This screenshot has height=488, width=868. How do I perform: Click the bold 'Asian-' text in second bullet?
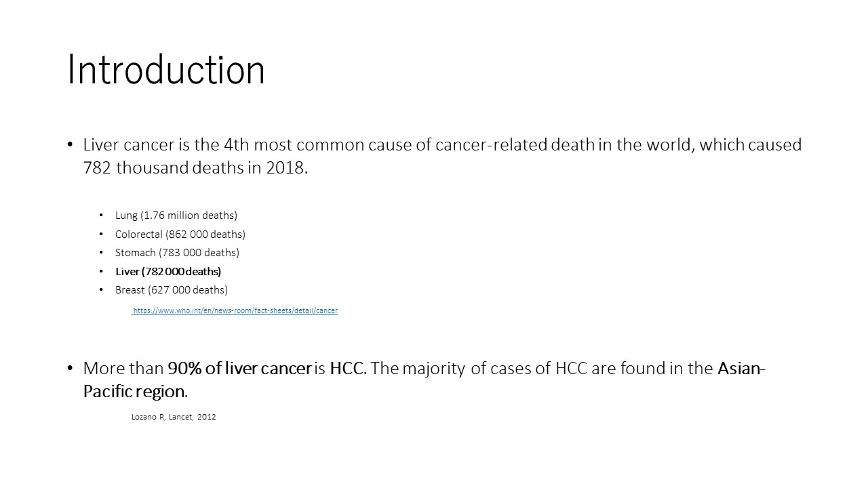coord(742,369)
